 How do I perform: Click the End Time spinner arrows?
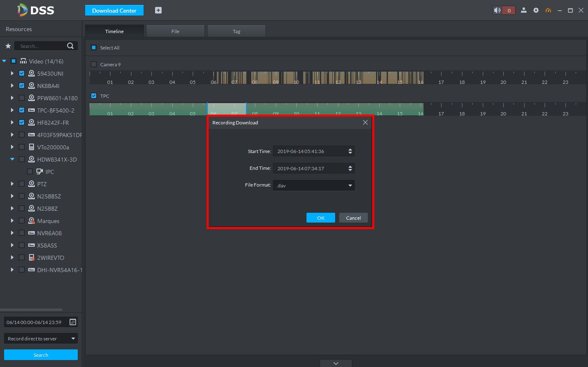[350, 168]
